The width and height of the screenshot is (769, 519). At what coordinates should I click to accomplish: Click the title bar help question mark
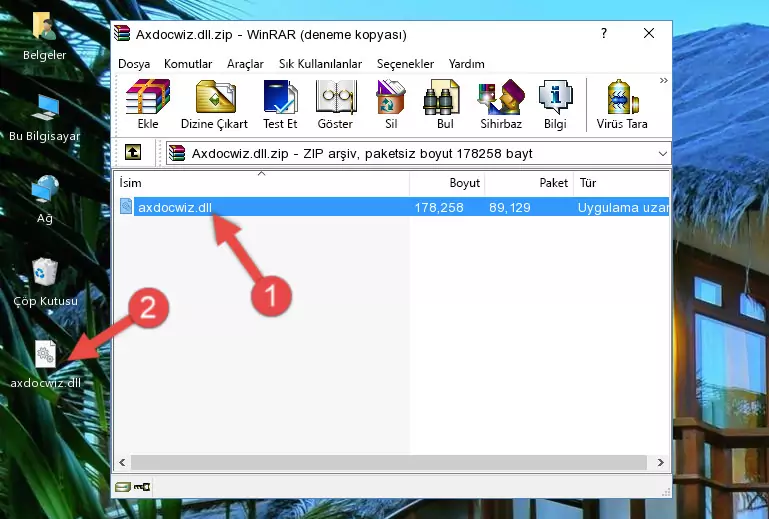604,33
